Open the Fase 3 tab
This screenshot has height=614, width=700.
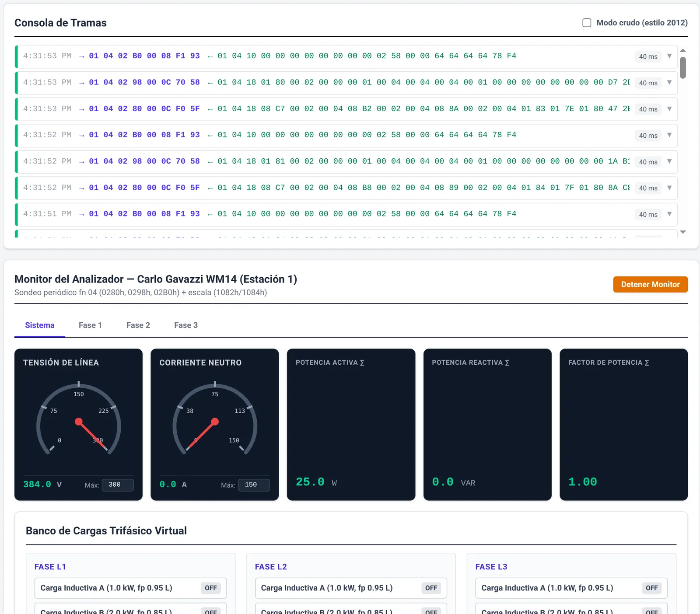[186, 325]
